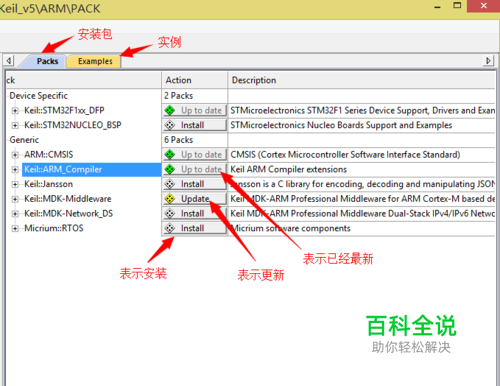Click Up to date for ARM::CMSIS
This screenshot has height=386, width=500.
[x=195, y=154]
